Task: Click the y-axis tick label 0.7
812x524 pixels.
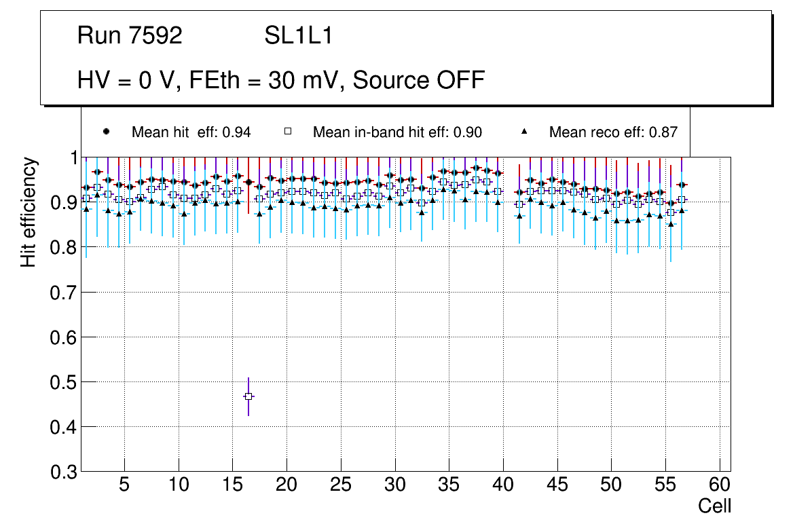Action: [x=64, y=293]
